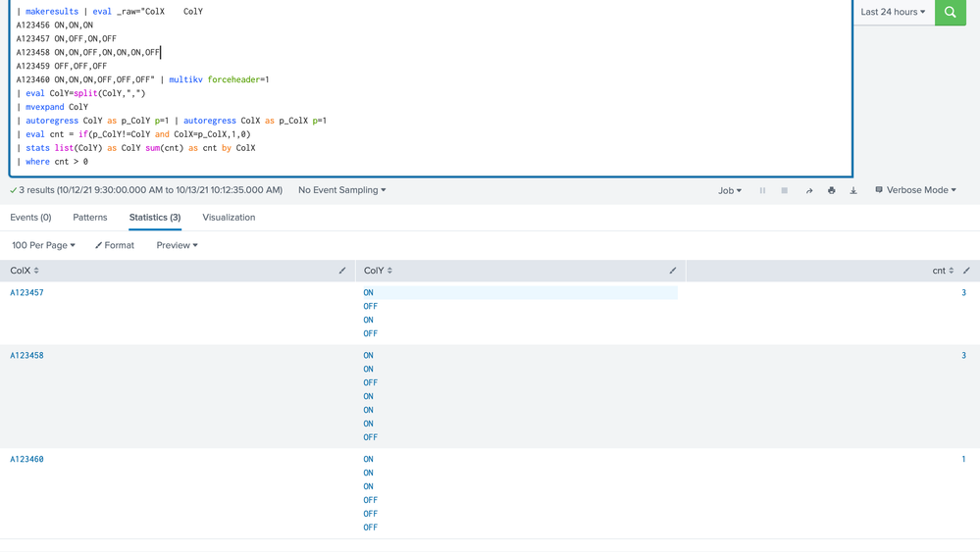Export results with the download icon
Screen dimensions: 980x552
(x=853, y=190)
